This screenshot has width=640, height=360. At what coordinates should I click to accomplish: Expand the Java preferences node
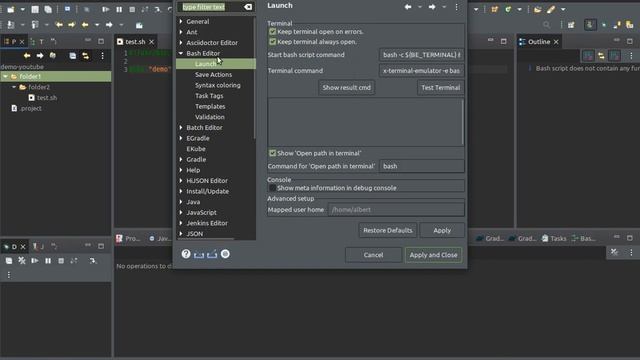tap(181, 202)
